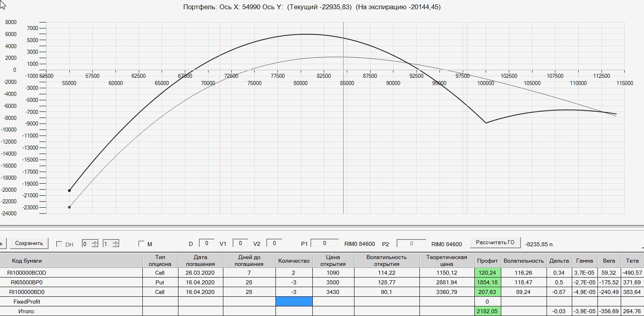Click the -8235,85 п. margin value
The width and height of the screenshot is (644, 316).
[539, 244]
